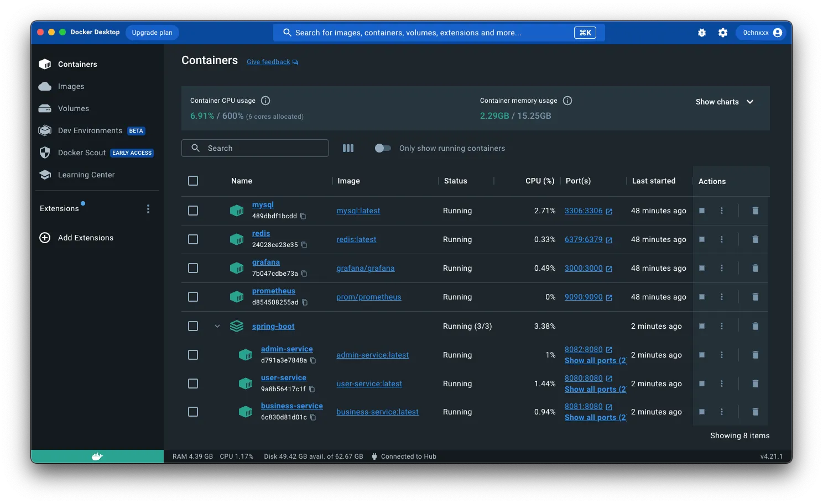This screenshot has width=823, height=504.
Task: Delete the redis container
Action: pyautogui.click(x=756, y=239)
